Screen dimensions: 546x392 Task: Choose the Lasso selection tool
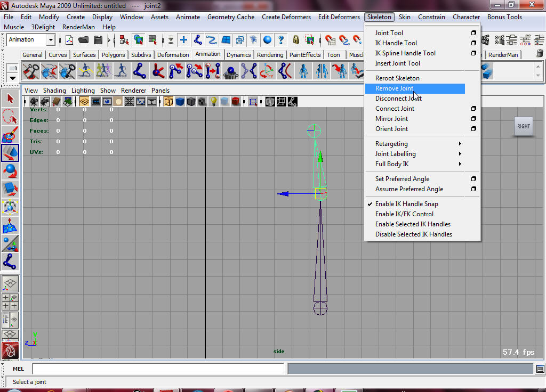pyautogui.click(x=10, y=117)
